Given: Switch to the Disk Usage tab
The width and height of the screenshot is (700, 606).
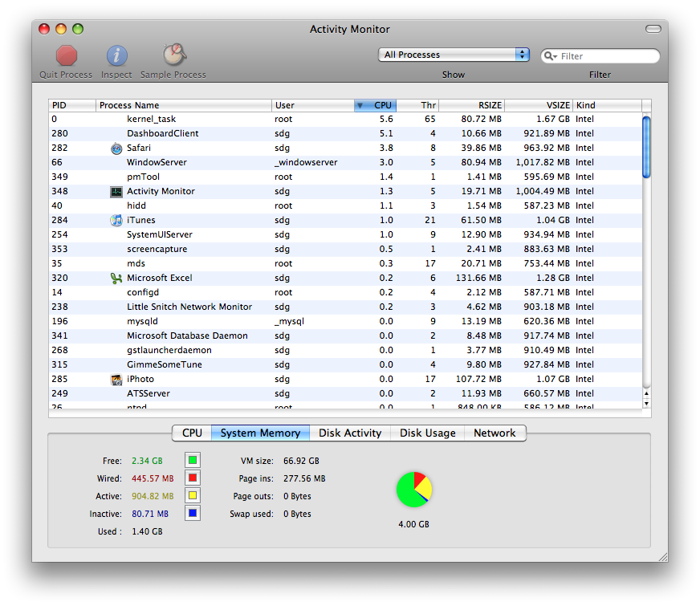Looking at the screenshot, I should click(428, 433).
